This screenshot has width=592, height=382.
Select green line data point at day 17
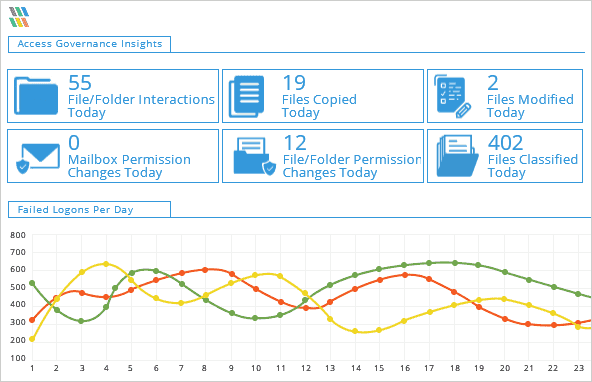429,263
